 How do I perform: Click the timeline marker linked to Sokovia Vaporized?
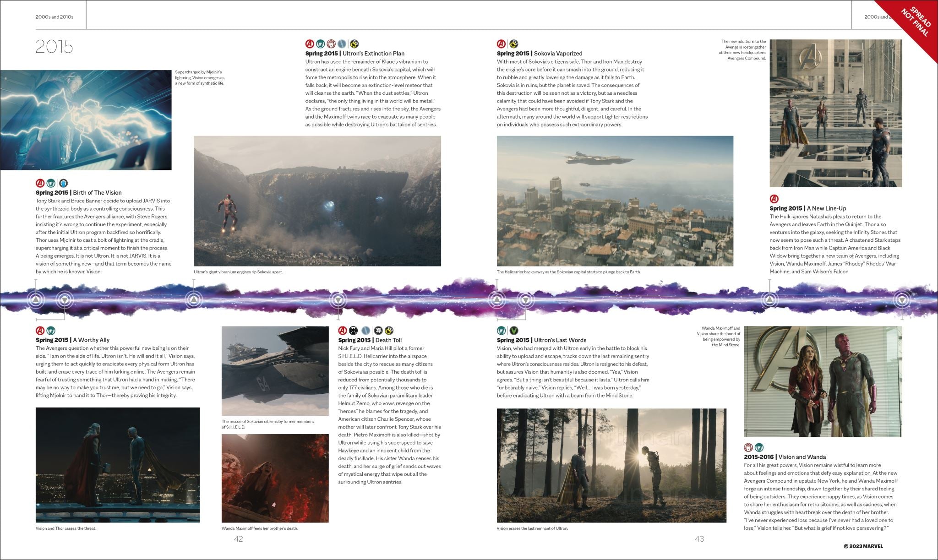(x=497, y=300)
